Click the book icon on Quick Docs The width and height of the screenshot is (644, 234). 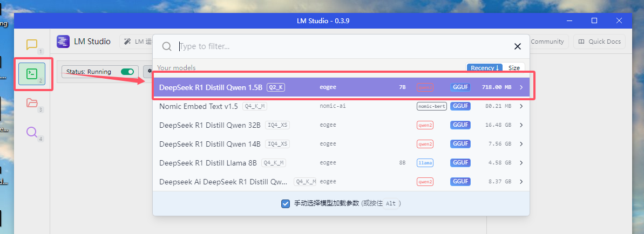[581, 42]
